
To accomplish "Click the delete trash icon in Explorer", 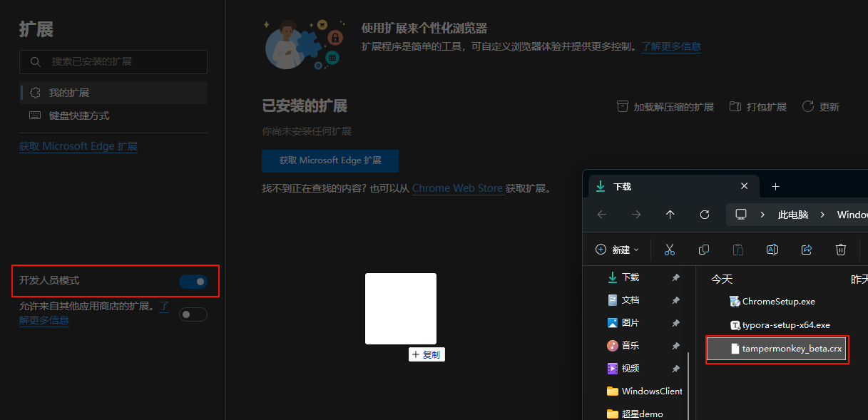I will coord(841,250).
